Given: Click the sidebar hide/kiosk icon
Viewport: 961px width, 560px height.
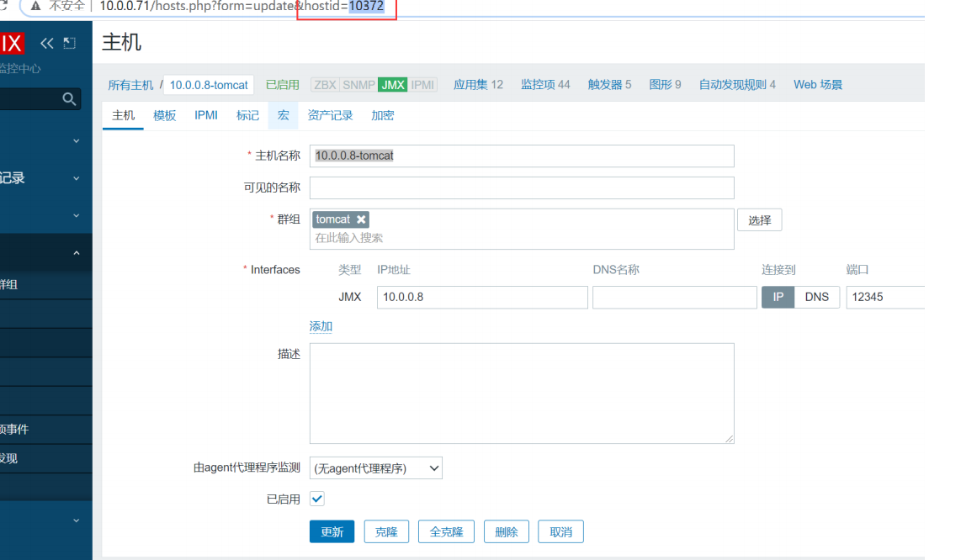Looking at the screenshot, I should click(x=70, y=44).
